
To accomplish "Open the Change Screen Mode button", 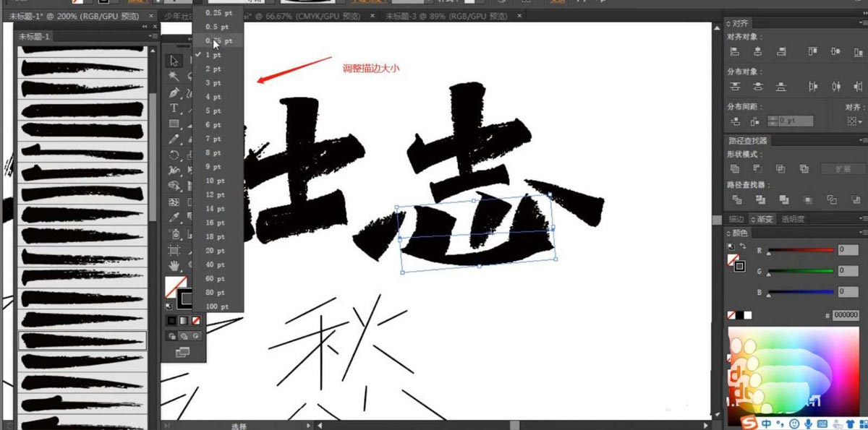I will point(182,352).
